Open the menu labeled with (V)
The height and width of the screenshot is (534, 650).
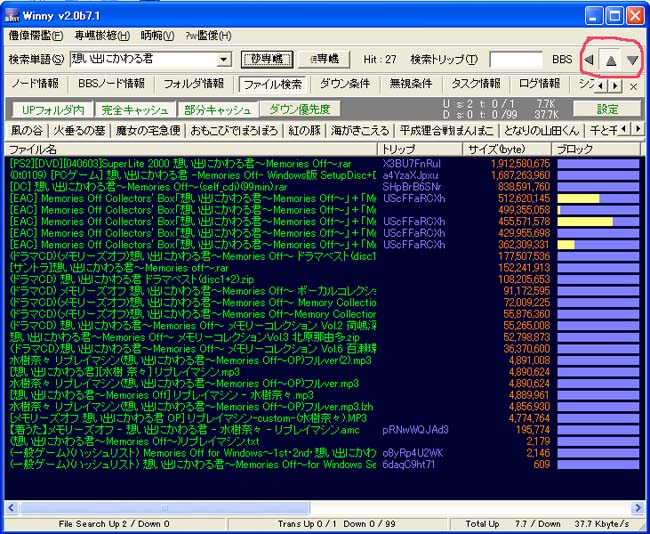point(157,36)
